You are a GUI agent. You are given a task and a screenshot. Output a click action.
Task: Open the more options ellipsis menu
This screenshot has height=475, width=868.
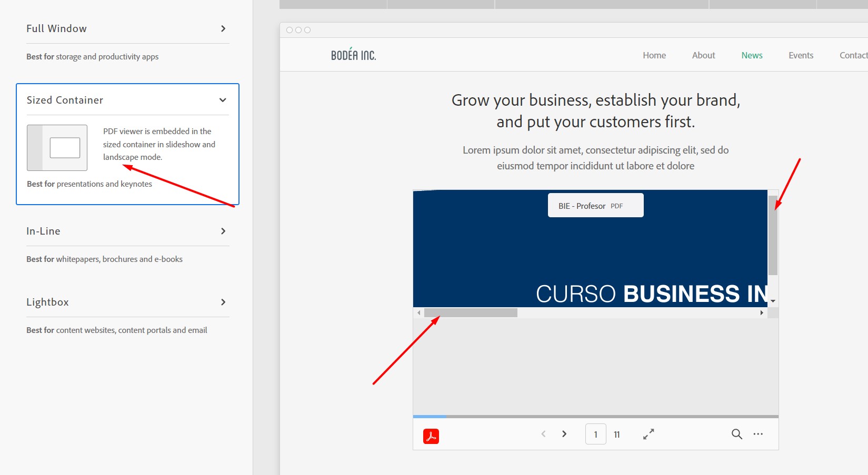pos(759,434)
